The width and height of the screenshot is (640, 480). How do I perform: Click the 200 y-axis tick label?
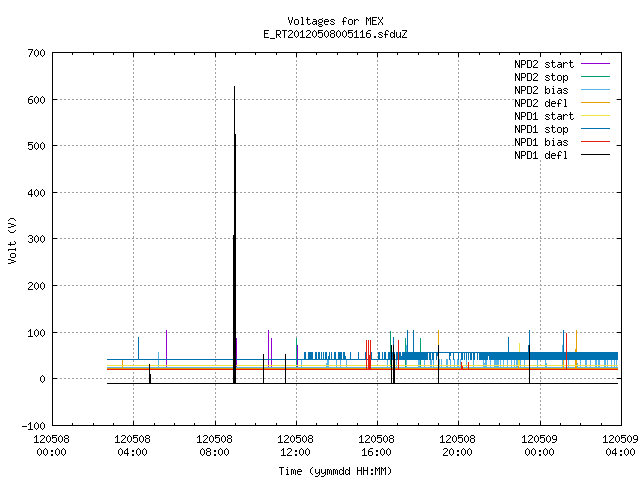pos(36,286)
